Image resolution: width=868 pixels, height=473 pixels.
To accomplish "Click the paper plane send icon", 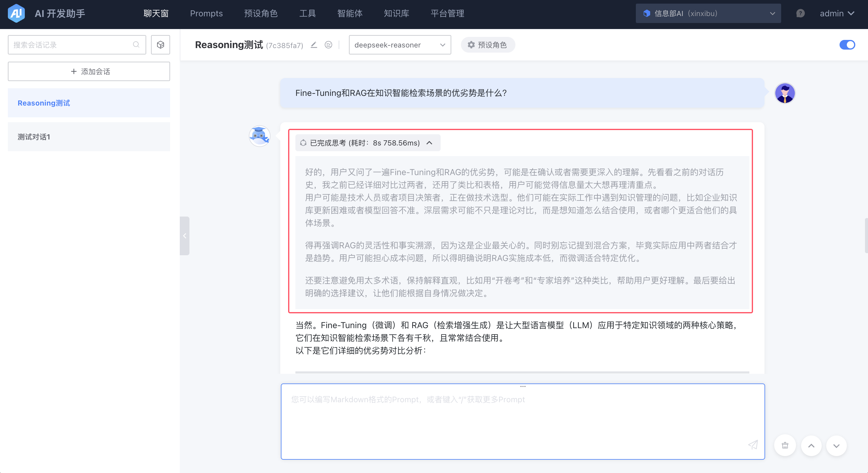I will click(x=753, y=445).
